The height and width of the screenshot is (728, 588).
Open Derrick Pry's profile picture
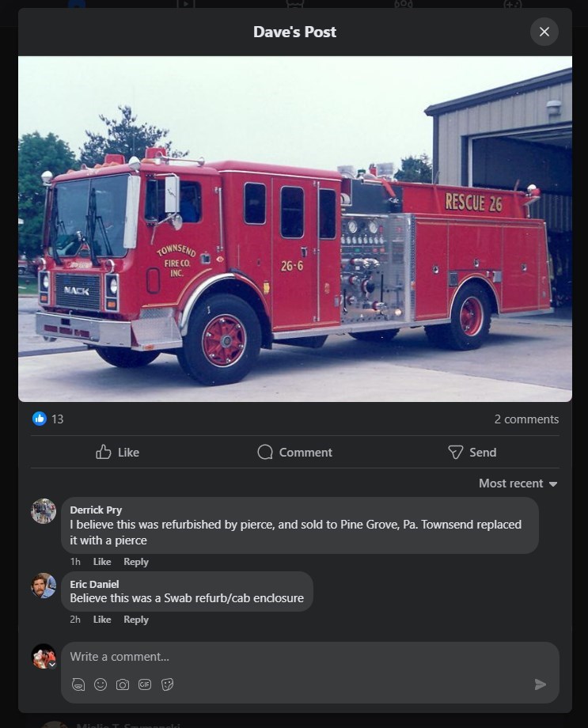tap(44, 510)
